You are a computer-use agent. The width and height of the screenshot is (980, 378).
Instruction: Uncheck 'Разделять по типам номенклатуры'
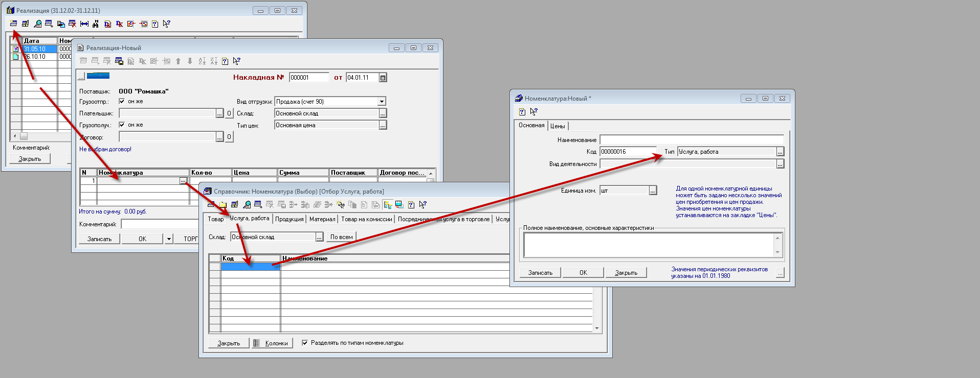pyautogui.click(x=305, y=343)
